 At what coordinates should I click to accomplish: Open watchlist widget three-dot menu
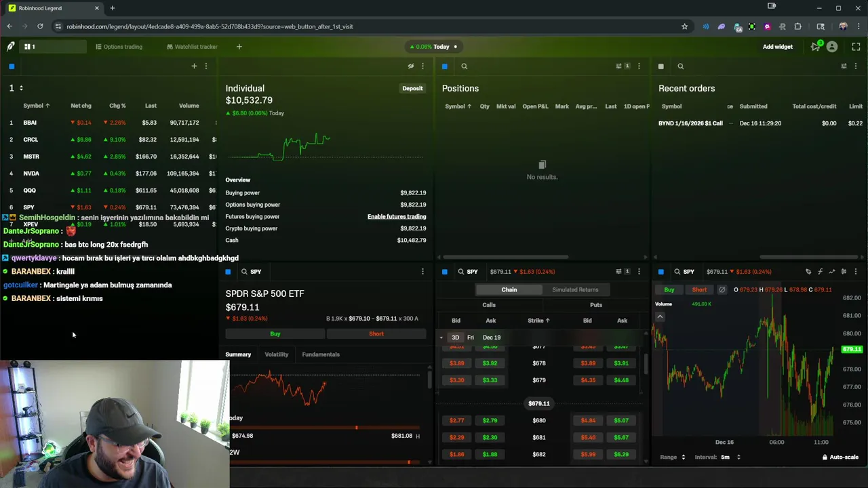206,66
